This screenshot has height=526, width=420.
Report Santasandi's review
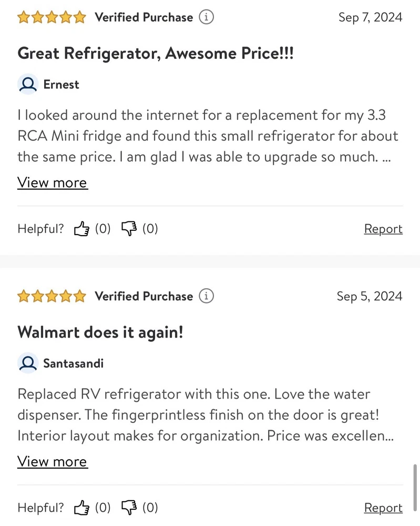pos(383,508)
